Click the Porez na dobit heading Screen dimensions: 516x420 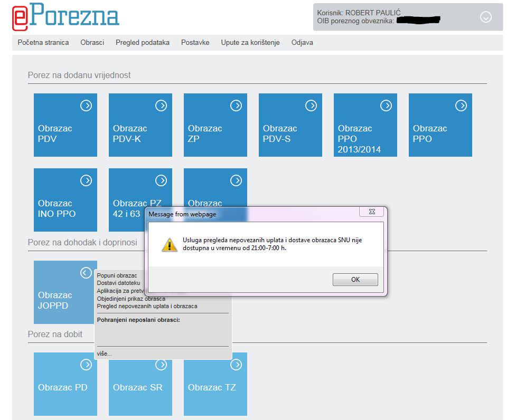(x=55, y=334)
